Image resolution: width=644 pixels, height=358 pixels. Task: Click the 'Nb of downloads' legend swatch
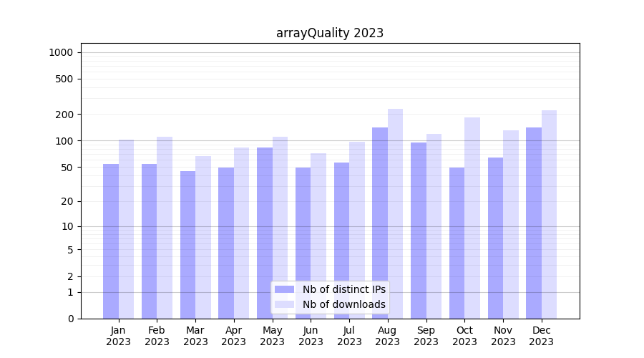[x=285, y=304]
